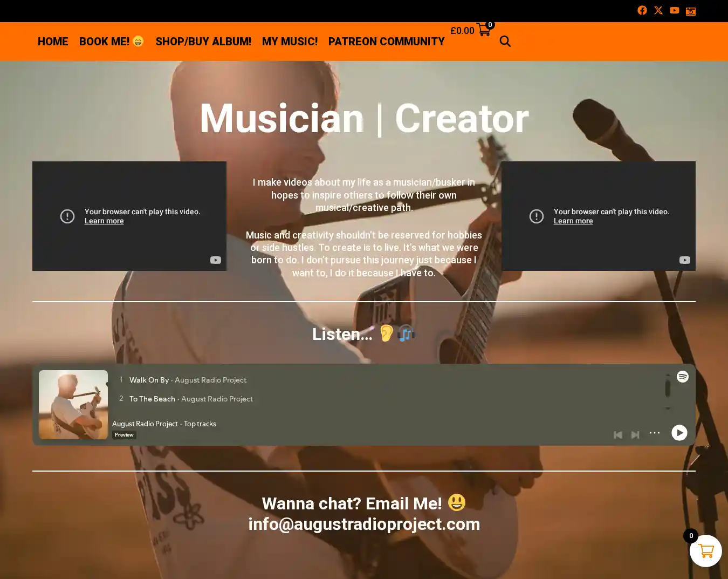Go to the HOME menu item

coord(53,42)
